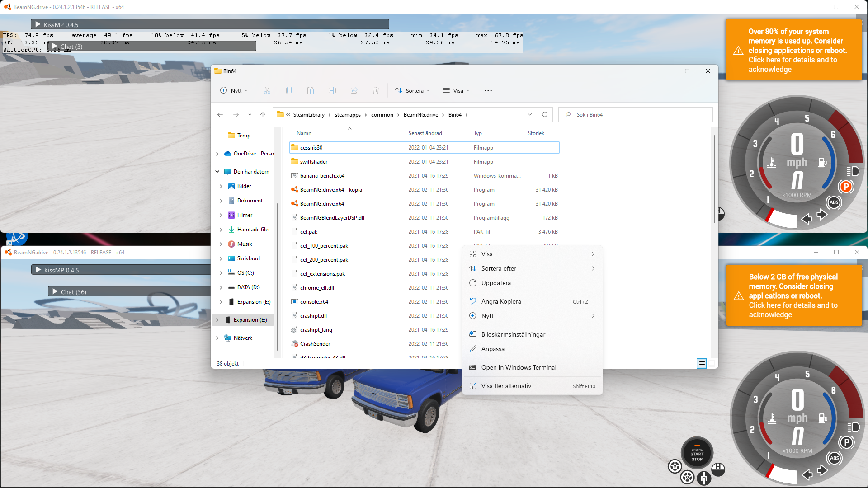The width and height of the screenshot is (868, 488).
Task: Click the Paste clipboard icon in Explorer toolbar
Action: (x=311, y=90)
